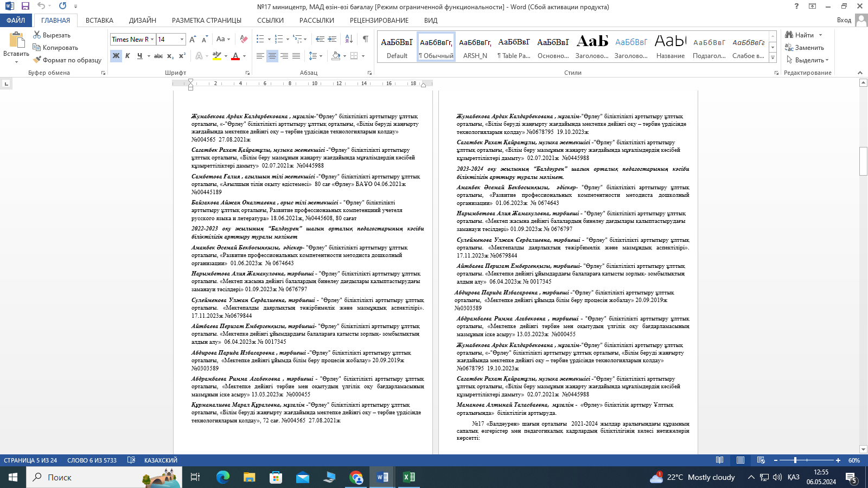
Task: Open ribbon display options icon
Action: 812,6
